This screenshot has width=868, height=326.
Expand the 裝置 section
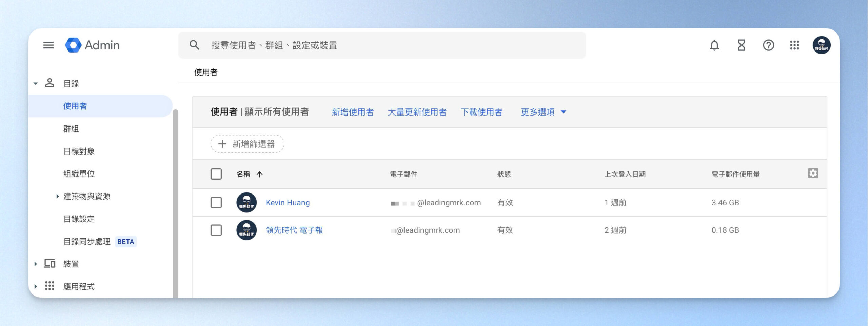click(36, 264)
